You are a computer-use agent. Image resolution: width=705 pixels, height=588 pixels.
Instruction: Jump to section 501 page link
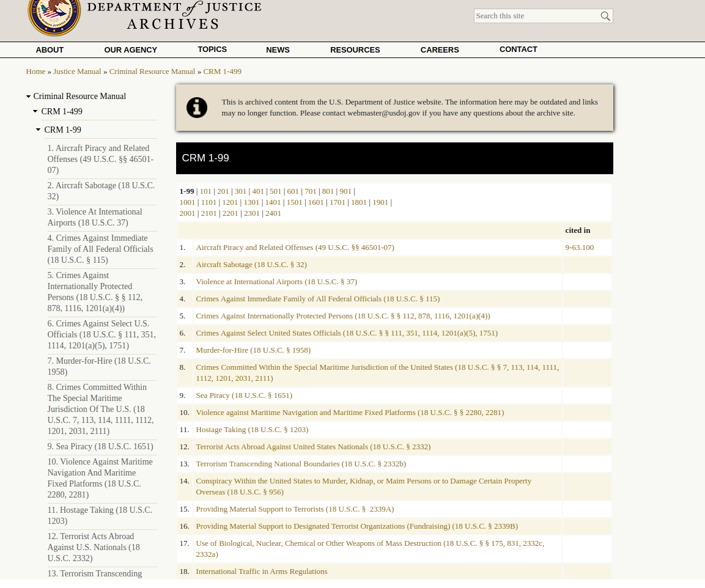point(275,191)
